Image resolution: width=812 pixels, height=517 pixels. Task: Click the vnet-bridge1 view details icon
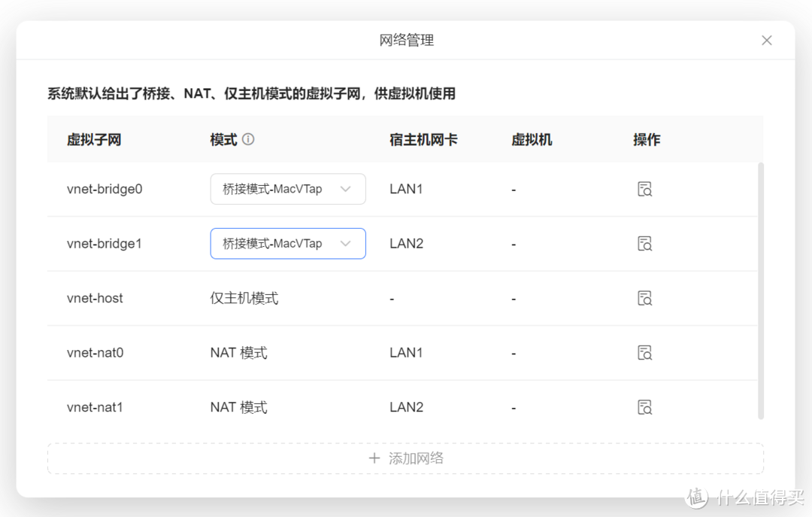[644, 244]
